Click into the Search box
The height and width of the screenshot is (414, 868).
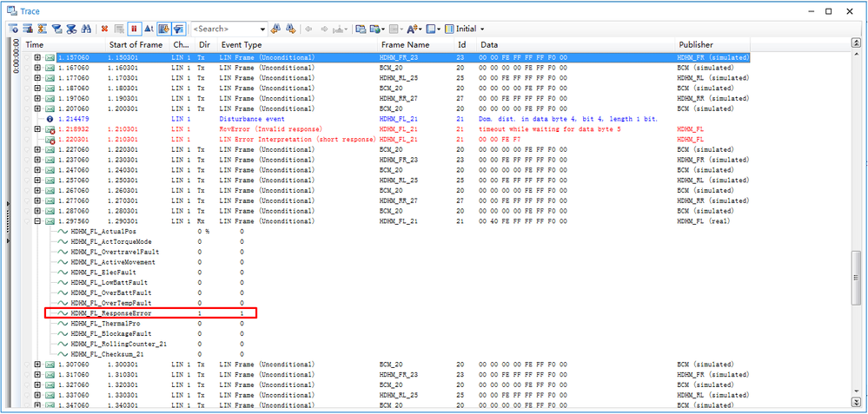(225, 29)
